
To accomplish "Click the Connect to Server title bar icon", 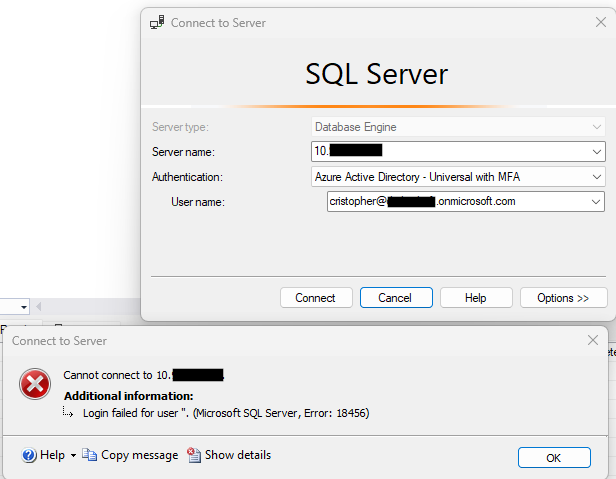I will click(x=157, y=22).
